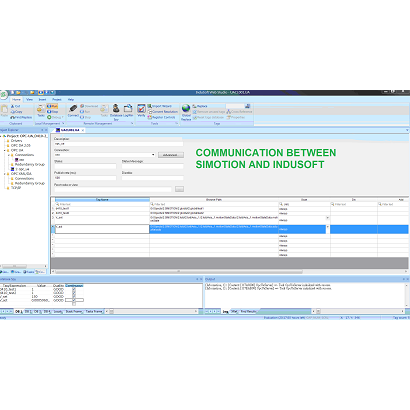Click the Paste clipboard icon

(4, 110)
